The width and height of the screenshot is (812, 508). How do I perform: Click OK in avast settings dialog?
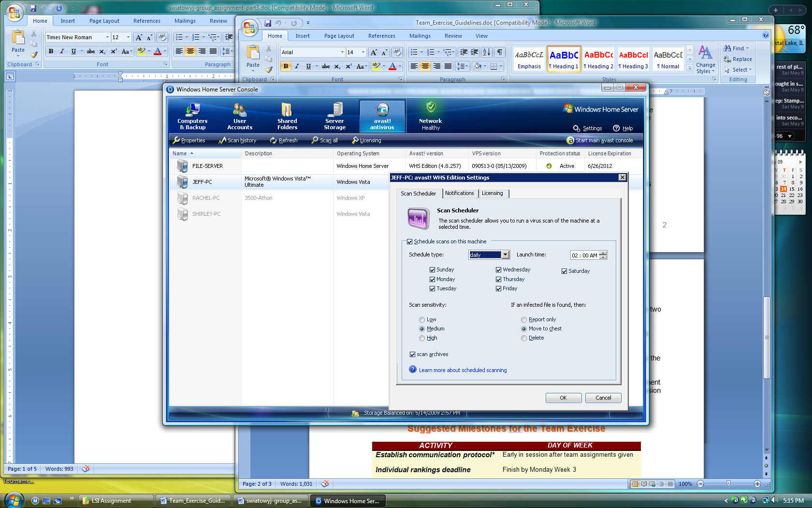tap(563, 398)
